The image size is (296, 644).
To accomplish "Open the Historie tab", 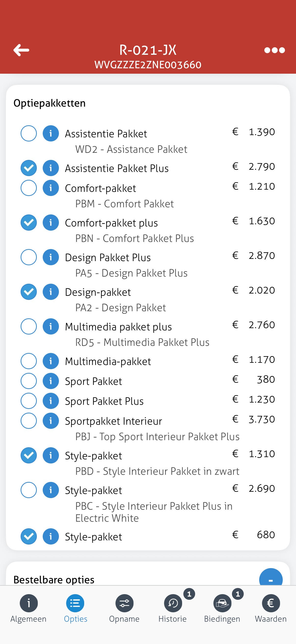I will click(173, 608).
